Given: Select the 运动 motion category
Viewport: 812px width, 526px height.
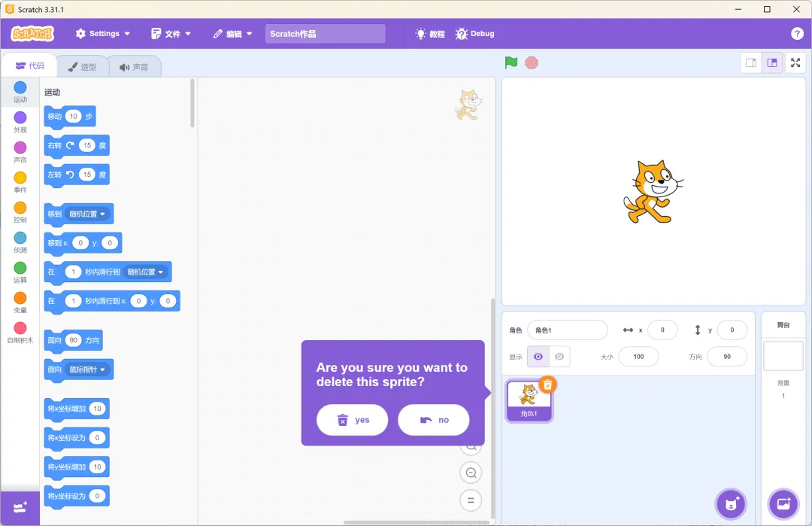Looking at the screenshot, I should (x=20, y=92).
